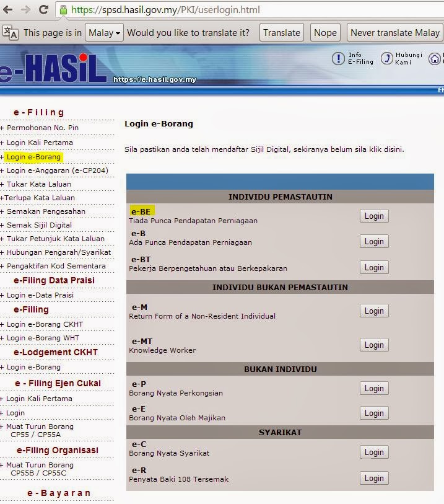Login to e-MT Knowledge Worker form
The width and height of the screenshot is (444, 504).
374,345
